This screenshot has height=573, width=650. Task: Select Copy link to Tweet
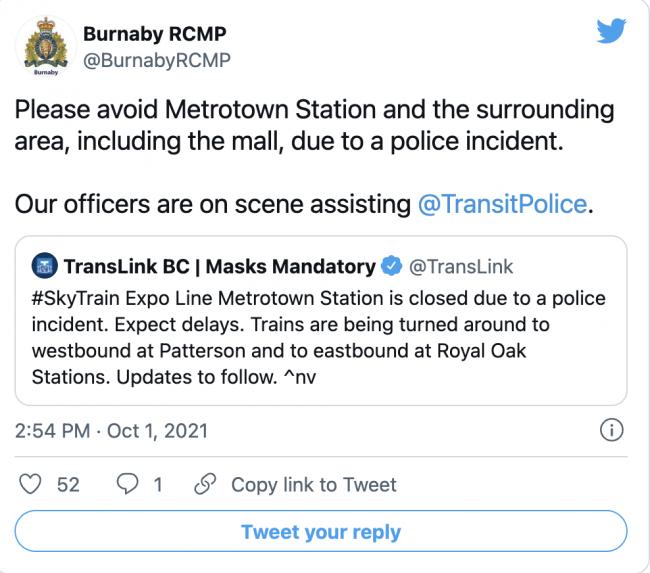tap(314, 485)
